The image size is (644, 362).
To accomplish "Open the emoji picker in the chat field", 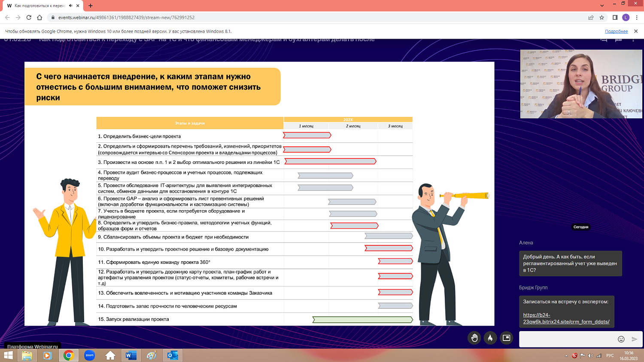I will pyautogui.click(x=621, y=339).
